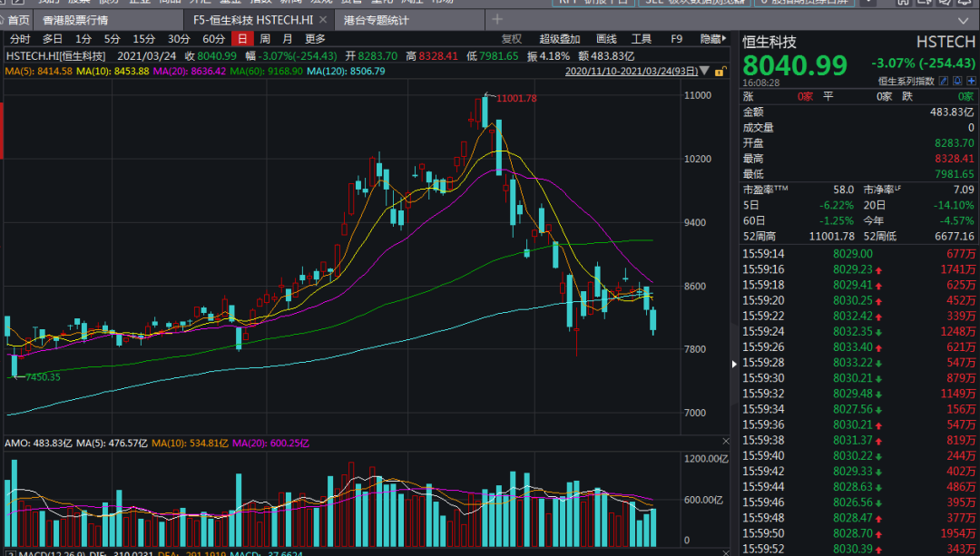Switch to the 周 weekly chart

click(265, 39)
